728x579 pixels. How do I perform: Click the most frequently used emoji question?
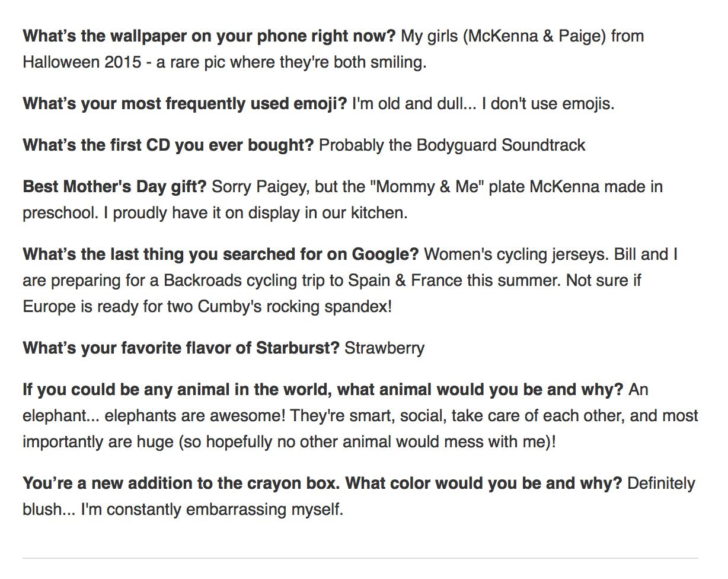click(184, 104)
